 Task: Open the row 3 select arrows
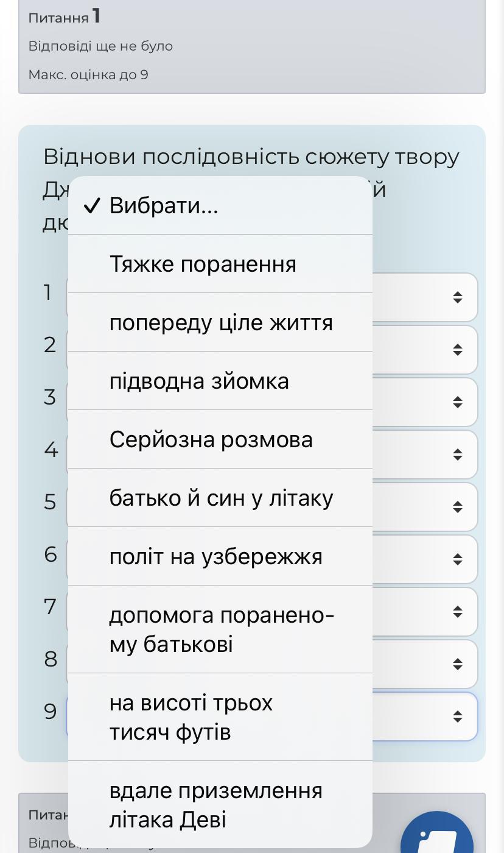coord(457,402)
